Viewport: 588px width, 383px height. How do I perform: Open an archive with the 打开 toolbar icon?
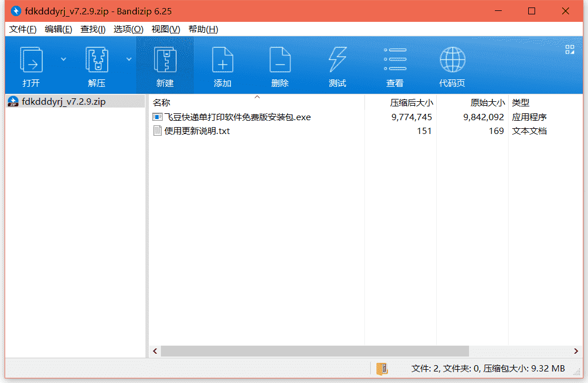(x=31, y=66)
